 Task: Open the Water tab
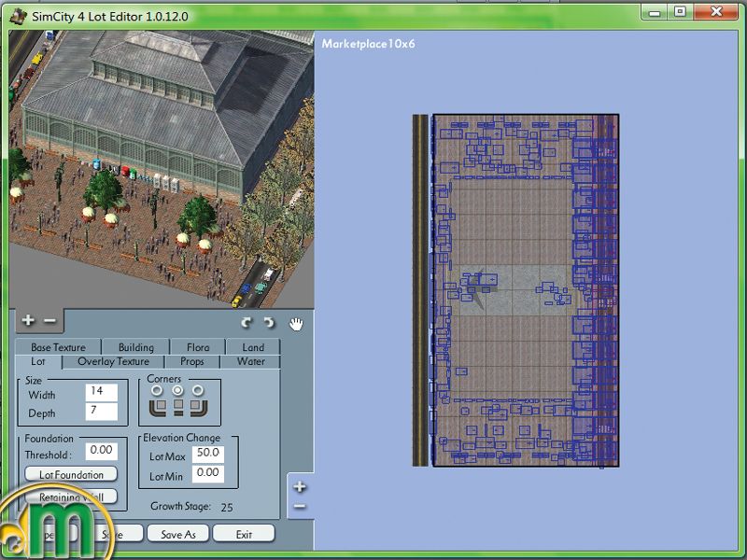coord(251,362)
